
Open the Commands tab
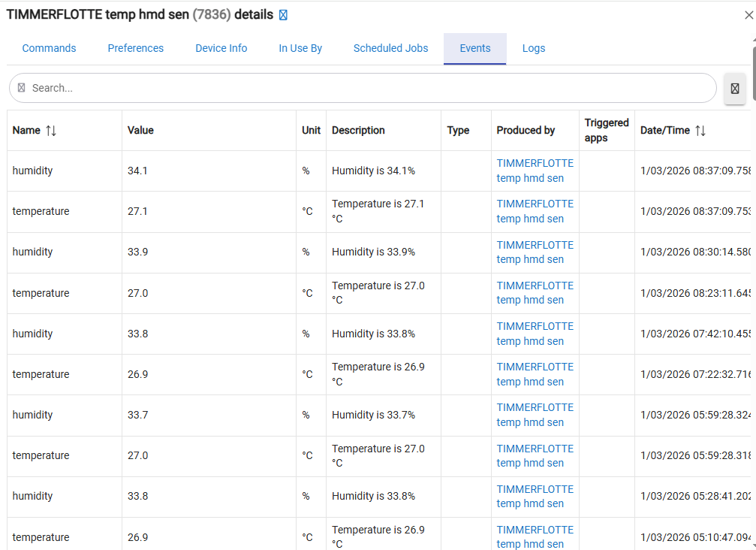click(x=49, y=48)
